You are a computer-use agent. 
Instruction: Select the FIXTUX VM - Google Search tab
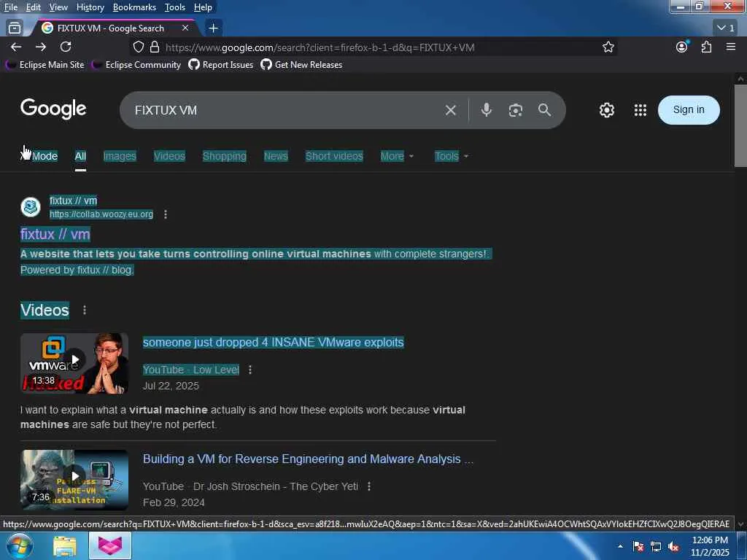111,28
